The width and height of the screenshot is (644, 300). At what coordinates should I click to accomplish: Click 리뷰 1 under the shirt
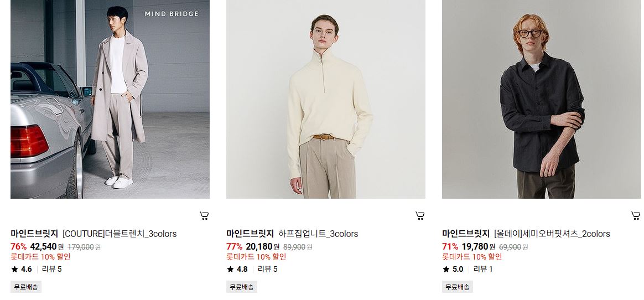483,269
